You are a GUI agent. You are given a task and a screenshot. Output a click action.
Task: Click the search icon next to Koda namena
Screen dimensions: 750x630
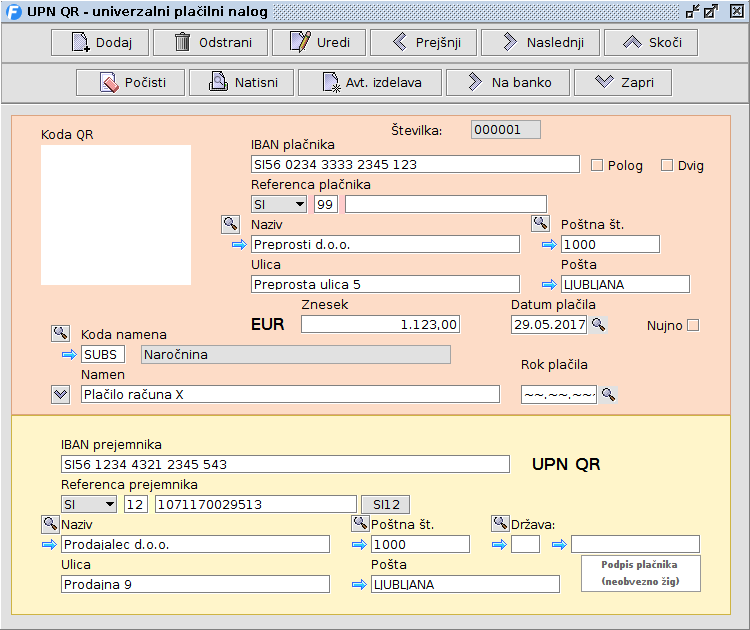[60, 333]
